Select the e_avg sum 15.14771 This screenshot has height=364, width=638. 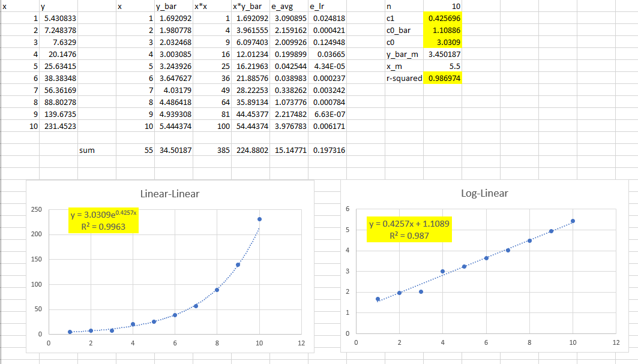coord(289,150)
